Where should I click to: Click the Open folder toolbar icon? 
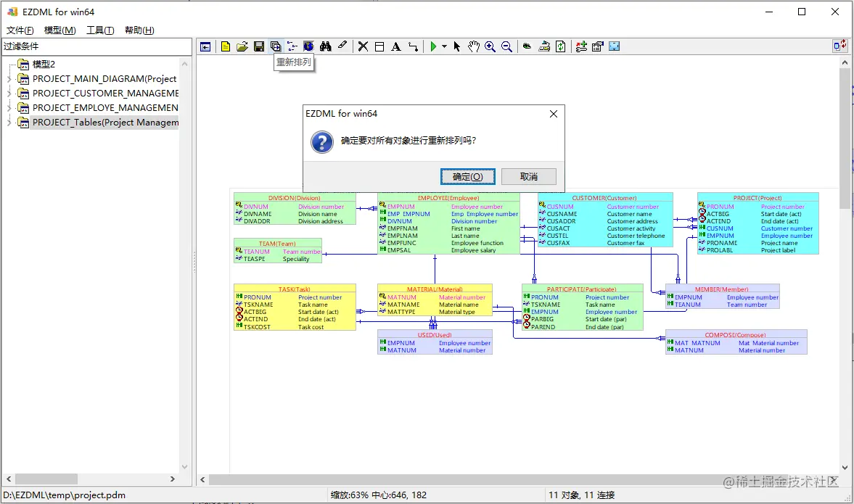point(242,47)
